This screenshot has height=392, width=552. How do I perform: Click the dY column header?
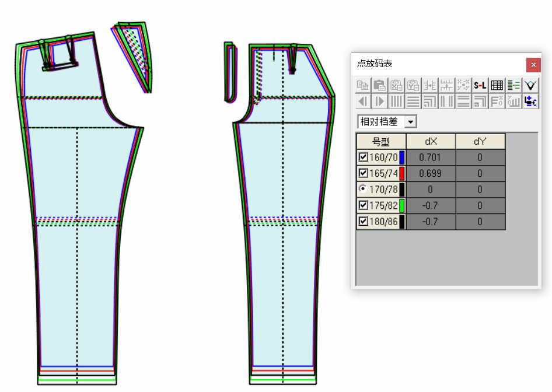[480, 141]
